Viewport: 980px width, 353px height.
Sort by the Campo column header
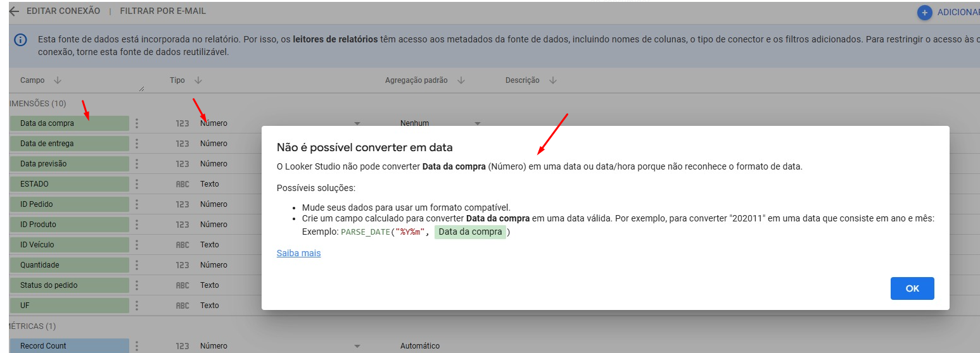coord(32,80)
